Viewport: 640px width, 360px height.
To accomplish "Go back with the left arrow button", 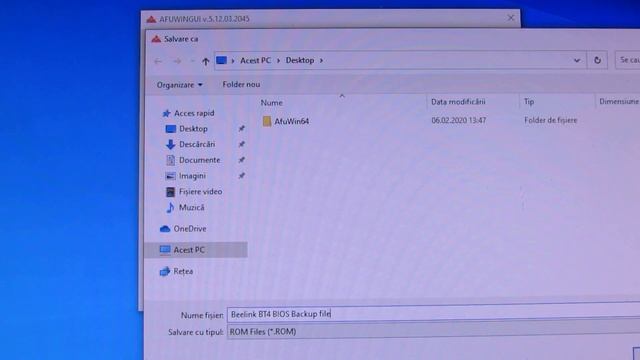I will click(158, 61).
